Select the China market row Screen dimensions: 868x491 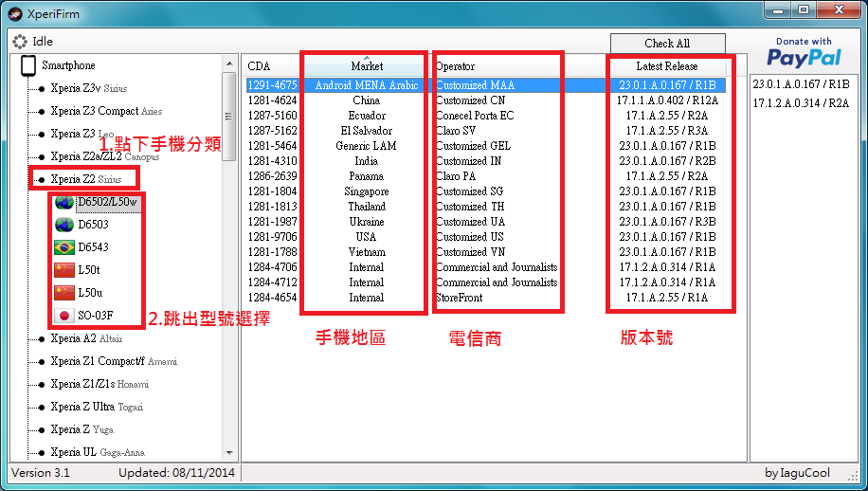(x=485, y=100)
